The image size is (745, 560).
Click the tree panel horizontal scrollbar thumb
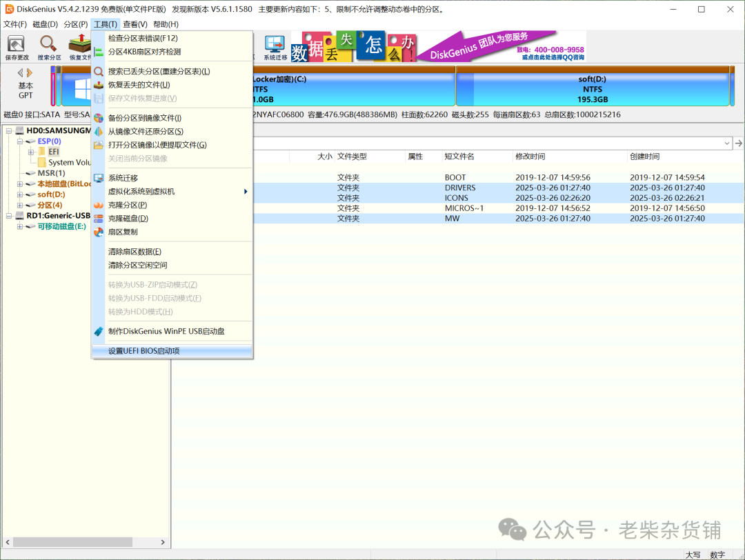coord(72,542)
